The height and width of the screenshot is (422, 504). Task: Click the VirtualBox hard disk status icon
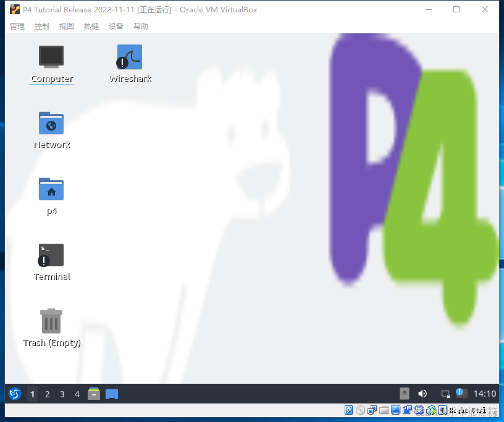(349, 410)
